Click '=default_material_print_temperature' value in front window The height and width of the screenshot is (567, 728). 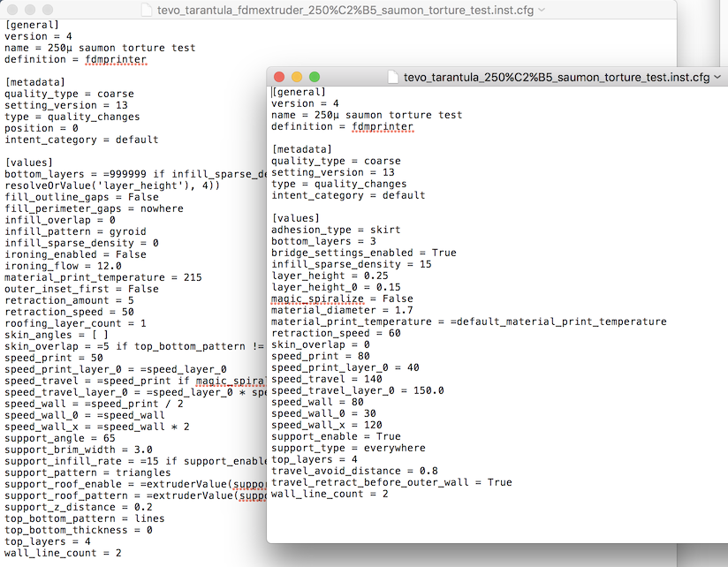coord(558,321)
